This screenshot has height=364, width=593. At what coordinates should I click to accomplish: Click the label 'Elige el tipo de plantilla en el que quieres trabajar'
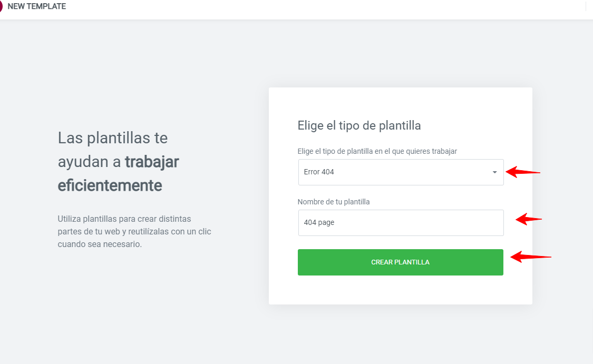click(x=377, y=151)
